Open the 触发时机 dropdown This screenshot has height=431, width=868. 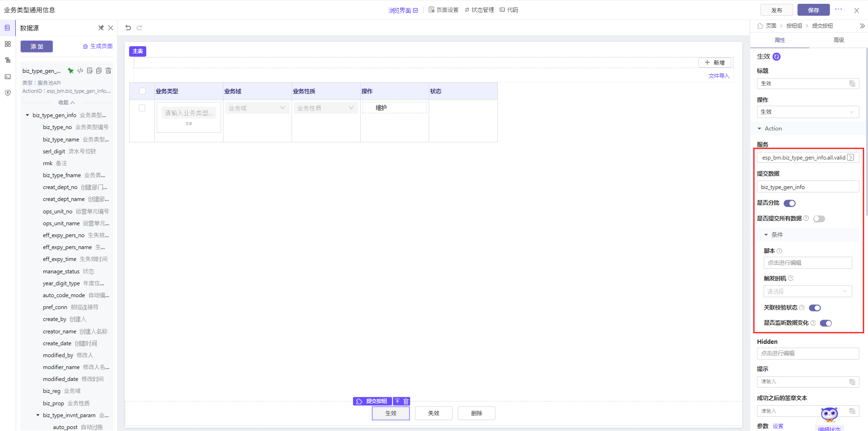point(807,291)
